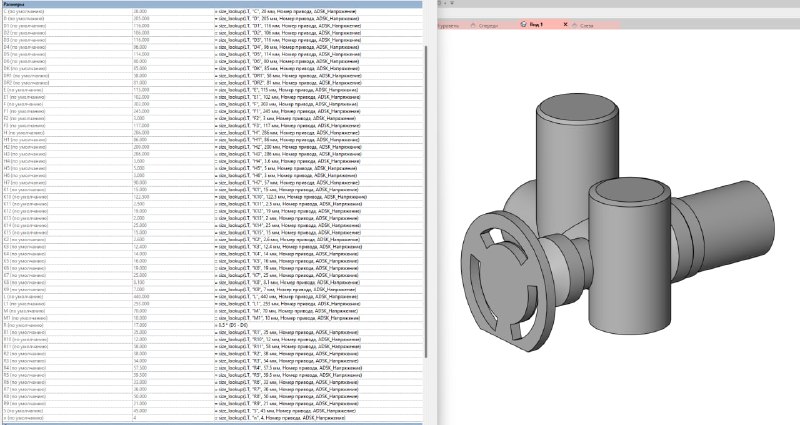
Task: Click the elevation icon on Слева tab
Action: 574,26
